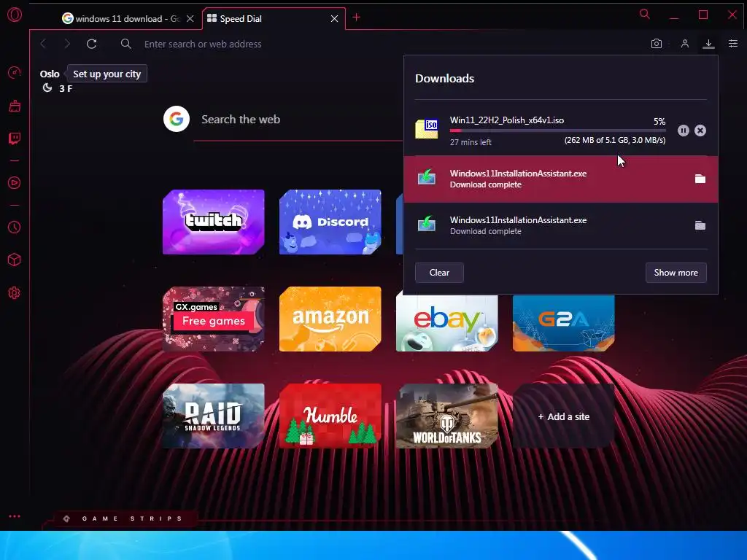Viewport: 747px width, 560px height.
Task: Open the Humble speed dial tile
Action: (x=330, y=416)
